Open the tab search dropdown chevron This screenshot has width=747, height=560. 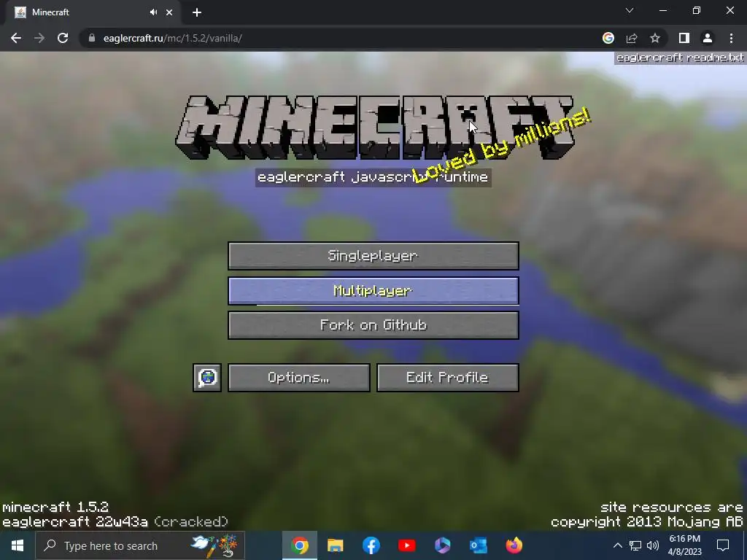tap(630, 10)
